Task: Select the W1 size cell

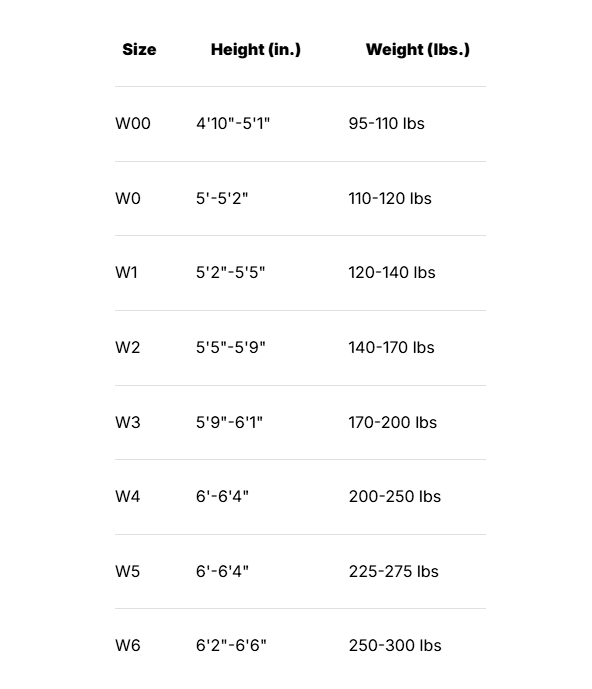Action: [127, 272]
